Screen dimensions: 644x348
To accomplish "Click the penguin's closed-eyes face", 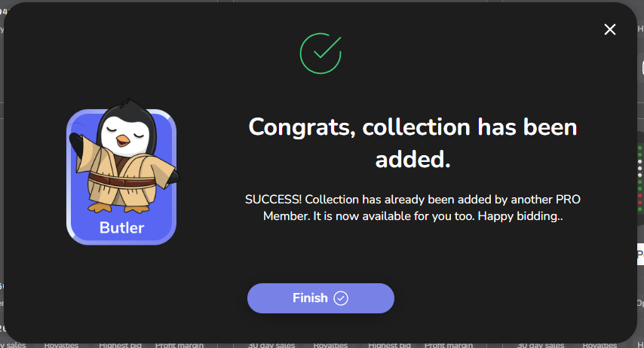I will click(x=121, y=134).
